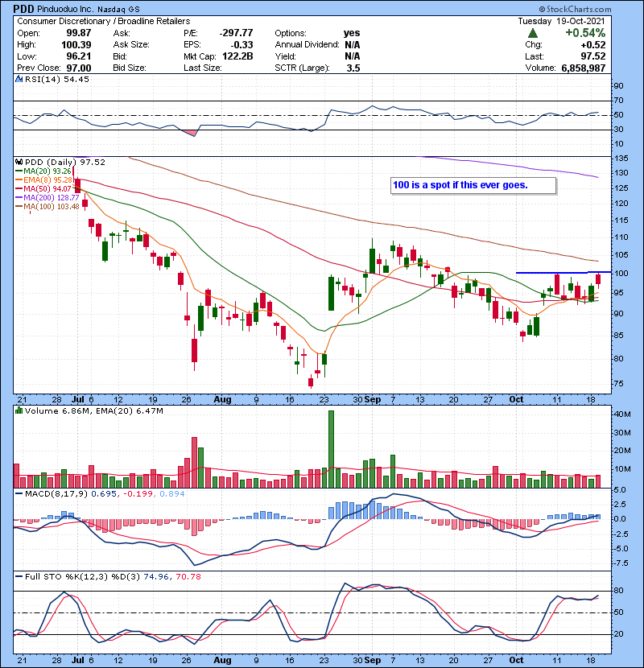
Task: Click the Chg value +0.52
Action: click(592, 44)
